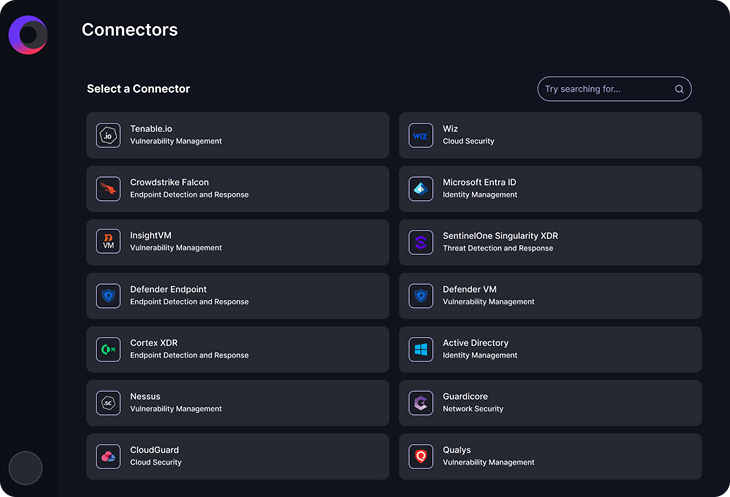Select the Cortex XDR title text
Image resolution: width=730 pixels, height=497 pixels.
[x=154, y=343]
